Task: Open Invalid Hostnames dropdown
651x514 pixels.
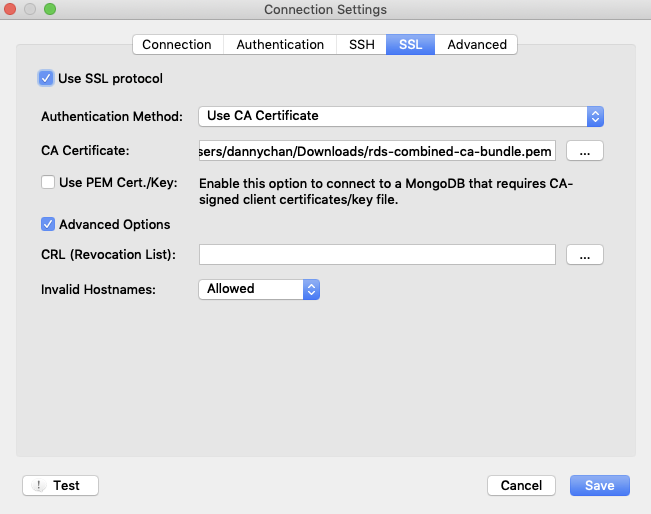Action: click(259, 289)
